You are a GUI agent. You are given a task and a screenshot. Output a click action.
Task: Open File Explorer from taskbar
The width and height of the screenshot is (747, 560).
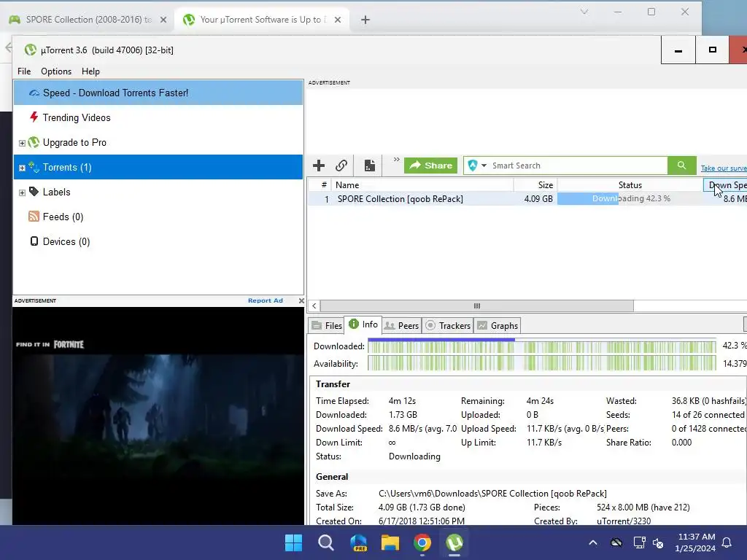(390, 542)
